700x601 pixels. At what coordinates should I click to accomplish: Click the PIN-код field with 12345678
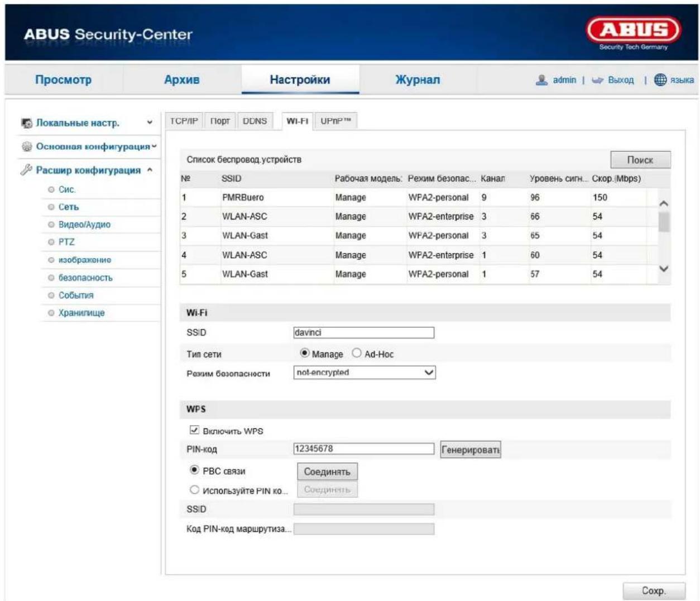pos(363,449)
